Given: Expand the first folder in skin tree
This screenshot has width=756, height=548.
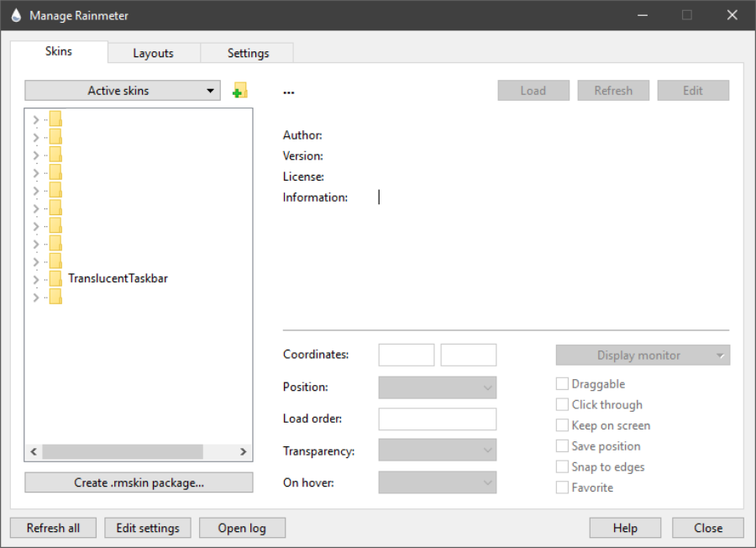Looking at the screenshot, I should 35,119.
